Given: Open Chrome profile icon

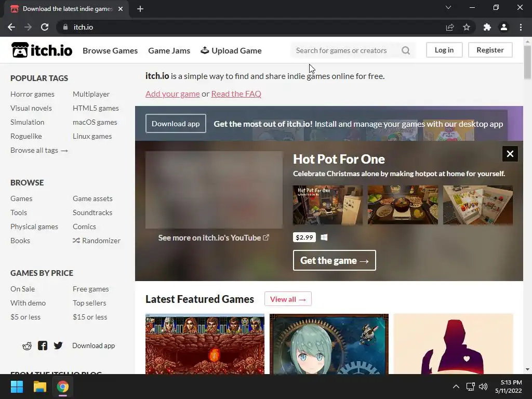Looking at the screenshot, I should point(504,27).
